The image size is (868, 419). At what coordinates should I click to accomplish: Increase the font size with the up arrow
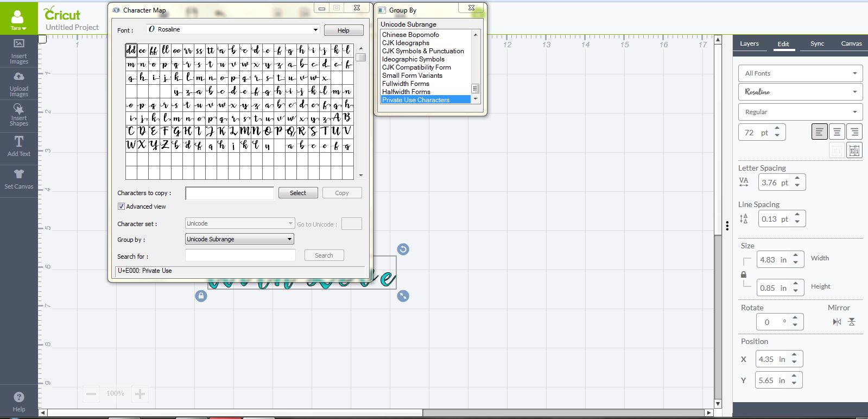click(777, 129)
